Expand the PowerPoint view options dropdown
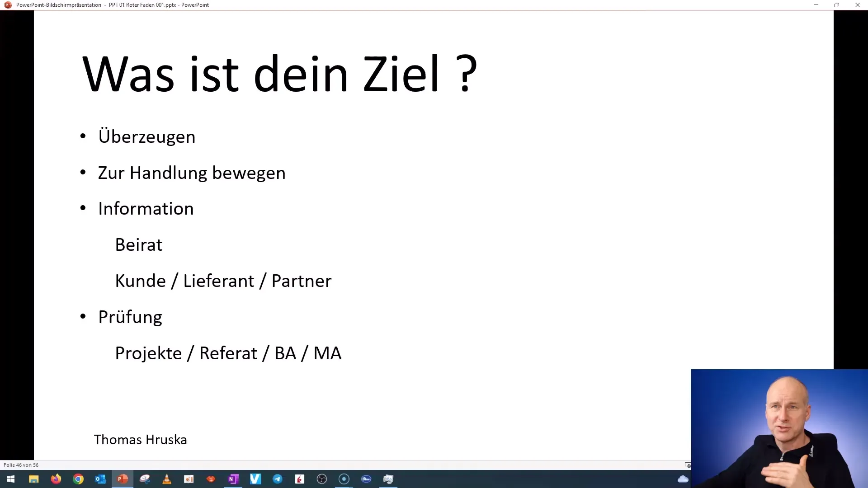868x488 pixels. [687, 465]
